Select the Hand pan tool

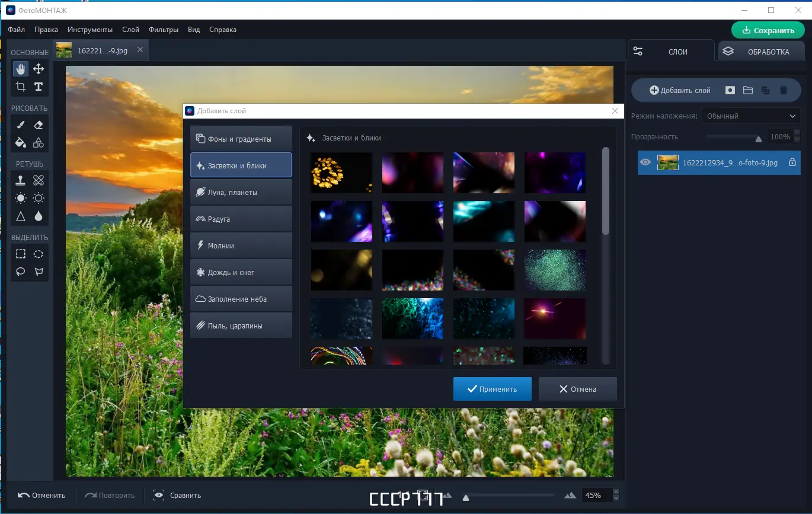coord(21,69)
